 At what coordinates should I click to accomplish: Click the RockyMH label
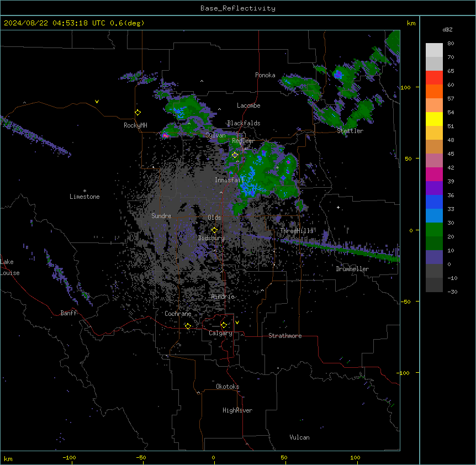pyautogui.click(x=135, y=125)
